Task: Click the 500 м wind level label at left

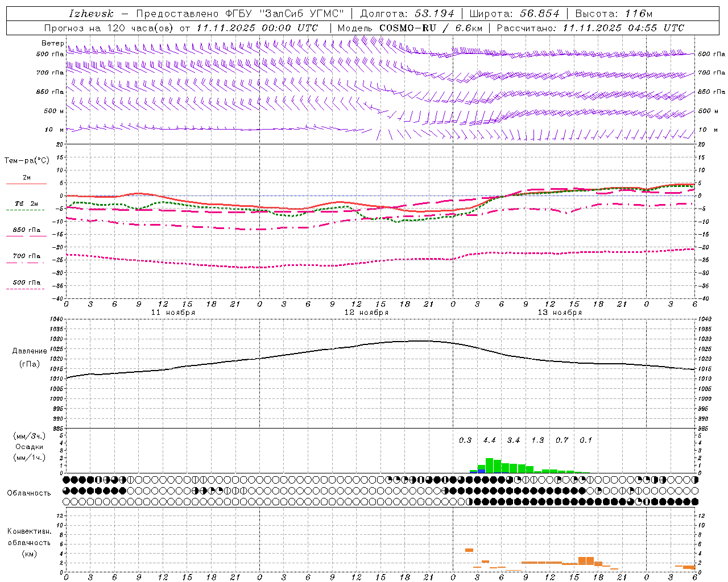Action: [x=54, y=111]
